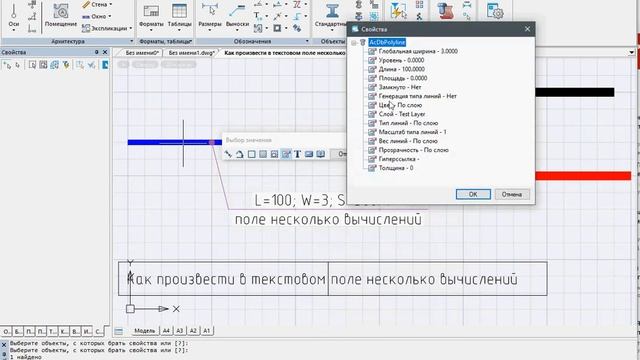640x360 pixels.
Task: Open layout list icon left of Модель tab
Action: point(119,331)
